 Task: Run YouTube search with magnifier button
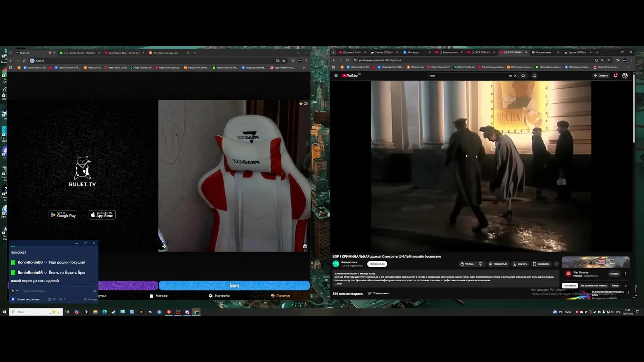click(x=523, y=76)
